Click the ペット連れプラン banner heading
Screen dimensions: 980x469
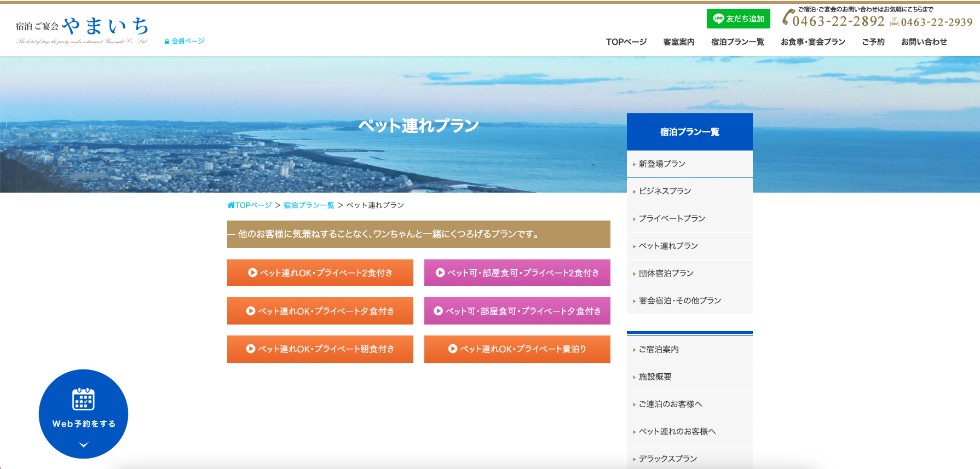pos(419,126)
